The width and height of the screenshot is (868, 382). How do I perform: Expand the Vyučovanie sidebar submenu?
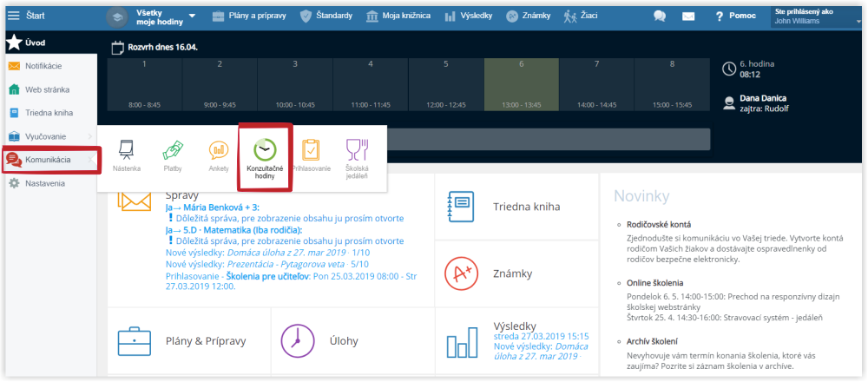pyautogui.click(x=51, y=136)
